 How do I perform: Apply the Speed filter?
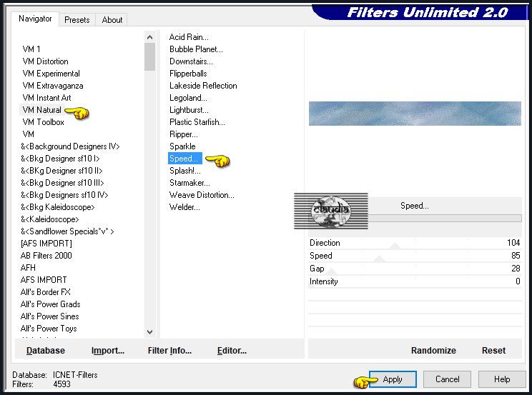(393, 379)
